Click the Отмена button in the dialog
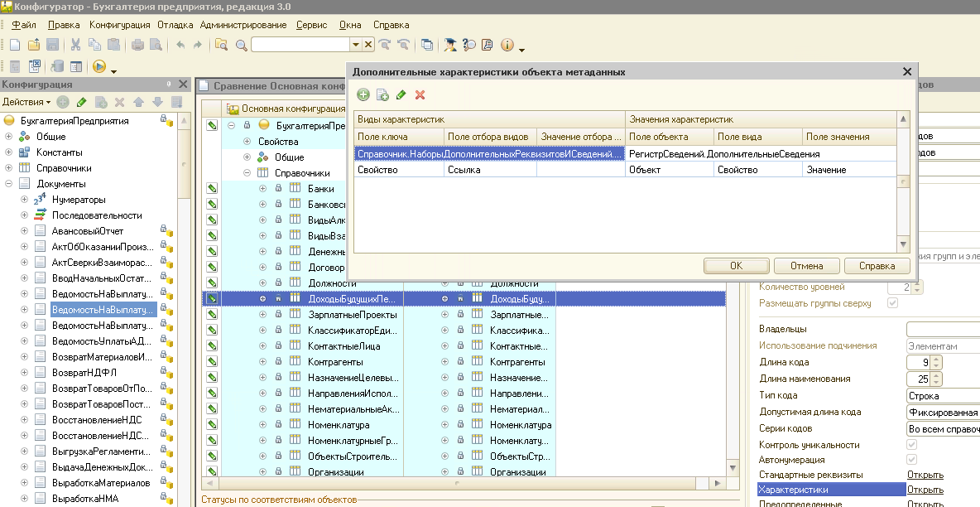Viewport: 980px width, 507px height. tap(806, 266)
